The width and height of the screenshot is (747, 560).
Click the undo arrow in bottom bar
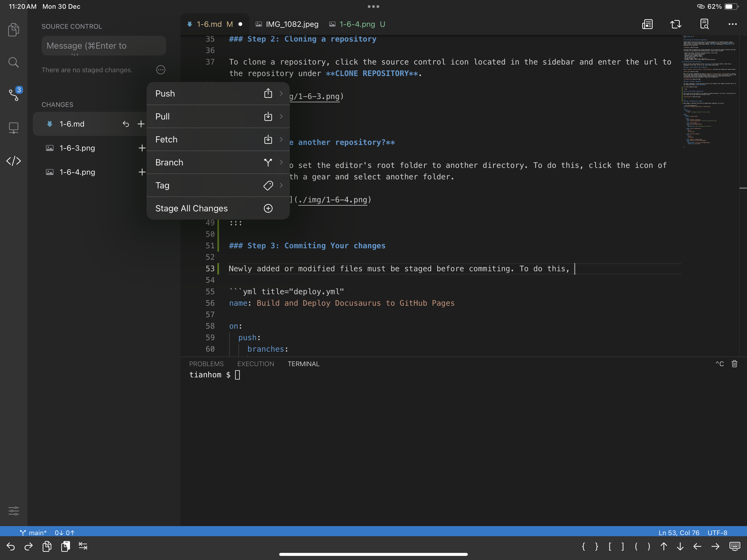(11, 546)
